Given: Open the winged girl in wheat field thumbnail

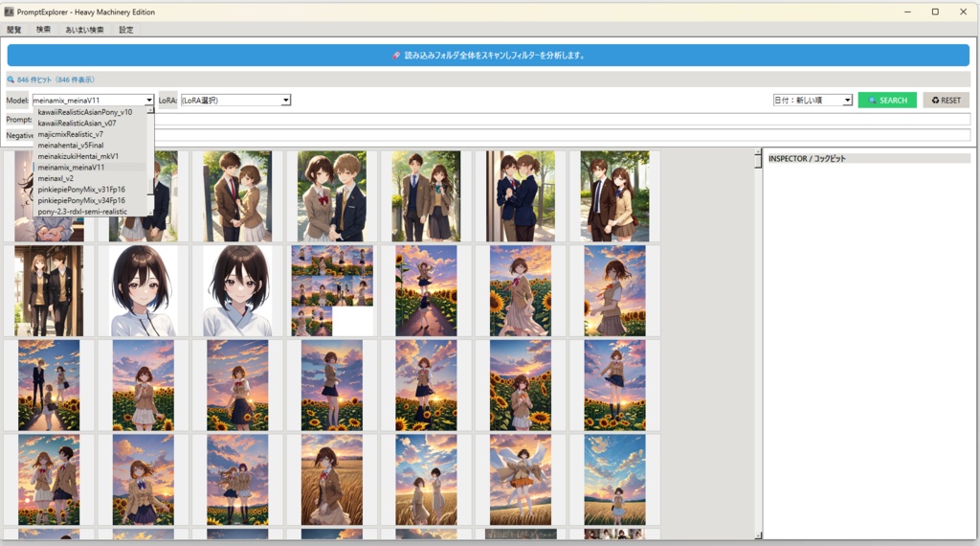Looking at the screenshot, I should click(x=520, y=480).
